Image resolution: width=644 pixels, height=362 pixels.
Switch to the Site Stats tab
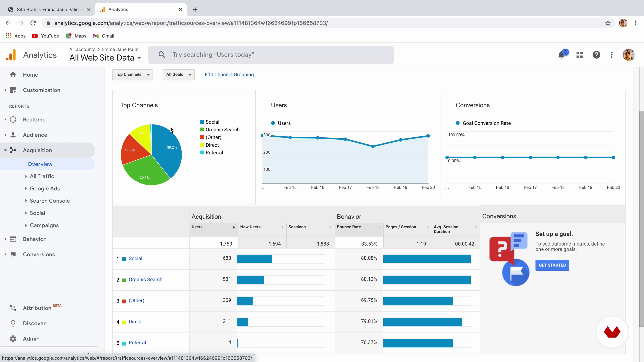click(47, 10)
